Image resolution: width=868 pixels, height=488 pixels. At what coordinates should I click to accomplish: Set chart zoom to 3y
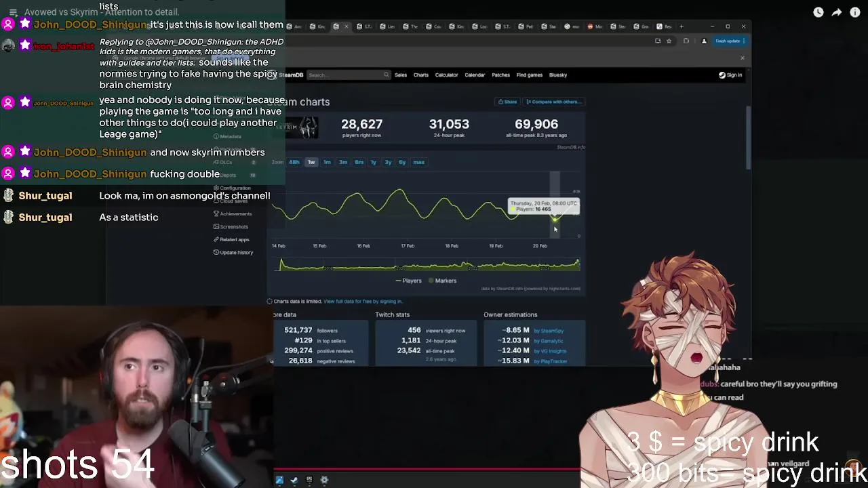coord(388,162)
